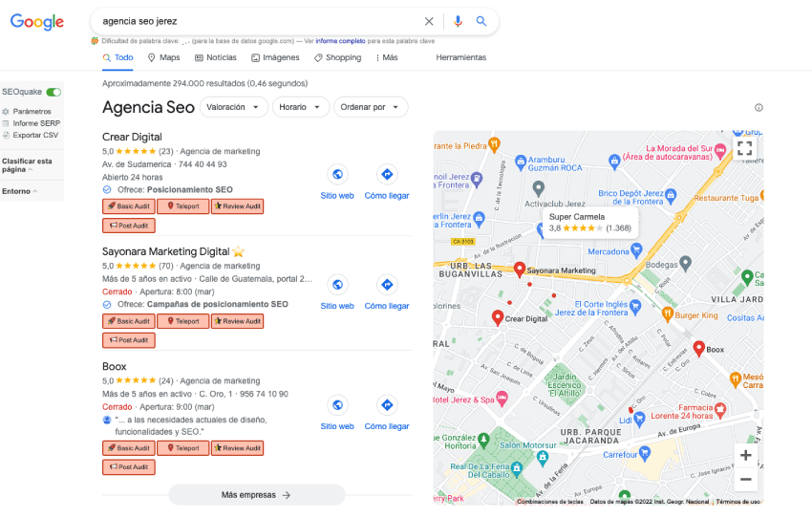Click Boox's Sitio web globe icon
Viewport: 812px width, 518px height.
coord(337,405)
